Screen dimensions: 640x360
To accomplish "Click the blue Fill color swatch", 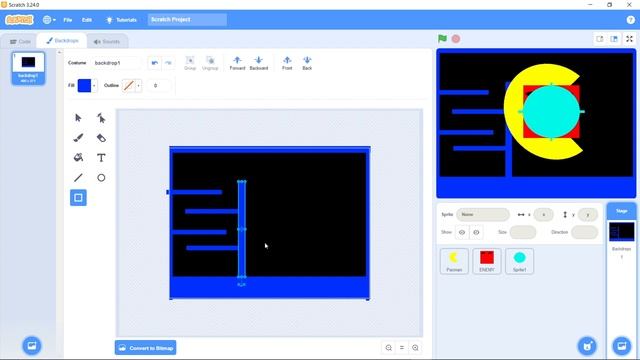I will pyautogui.click(x=84, y=86).
